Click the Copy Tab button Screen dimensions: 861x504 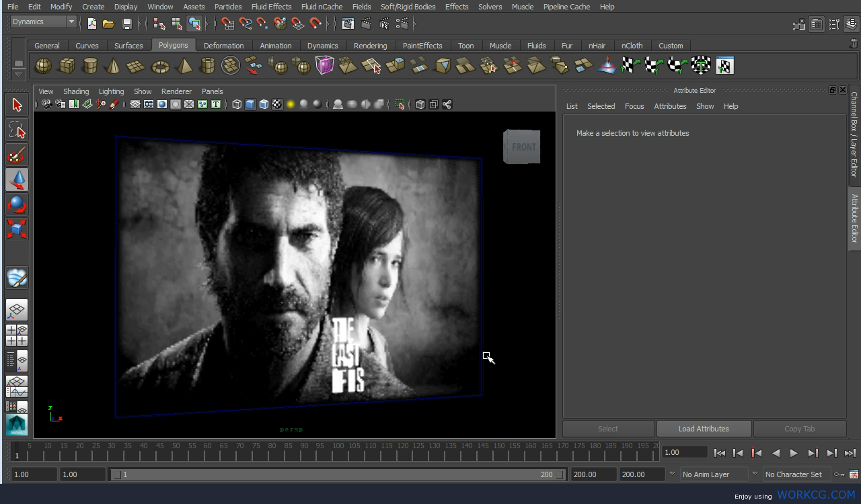799,429
